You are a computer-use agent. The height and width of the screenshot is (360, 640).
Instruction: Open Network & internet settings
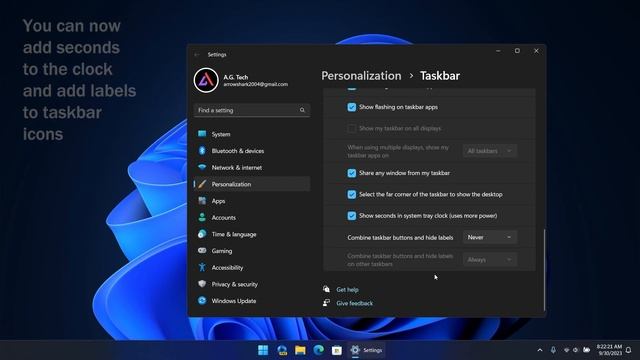(x=252, y=167)
